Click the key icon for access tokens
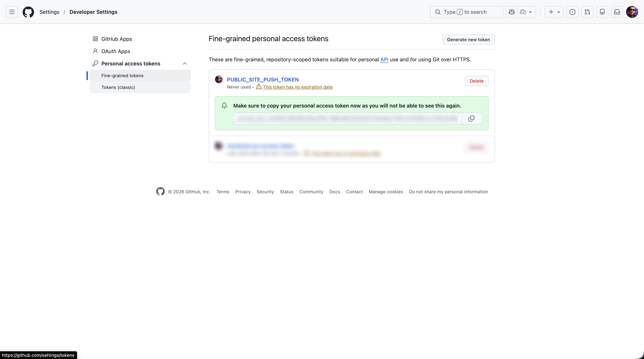This screenshot has width=644, height=359. pyautogui.click(x=95, y=64)
